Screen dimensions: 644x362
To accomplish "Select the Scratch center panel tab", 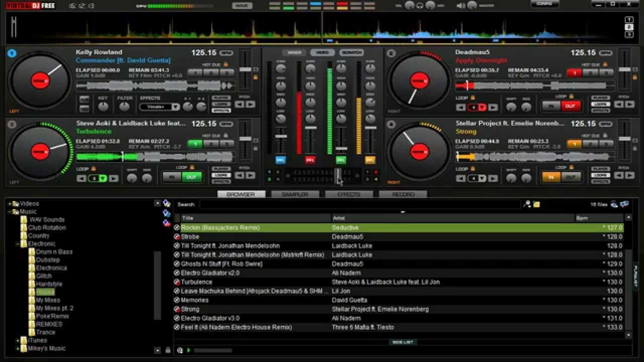I will click(351, 52).
